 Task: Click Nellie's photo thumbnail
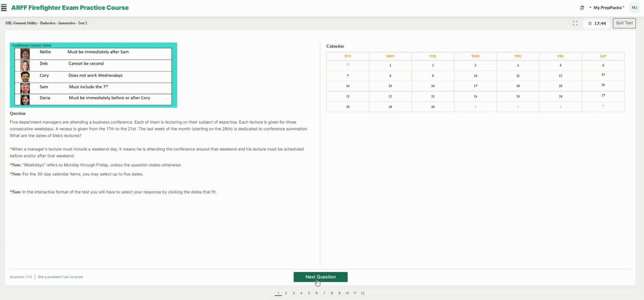[25, 54]
